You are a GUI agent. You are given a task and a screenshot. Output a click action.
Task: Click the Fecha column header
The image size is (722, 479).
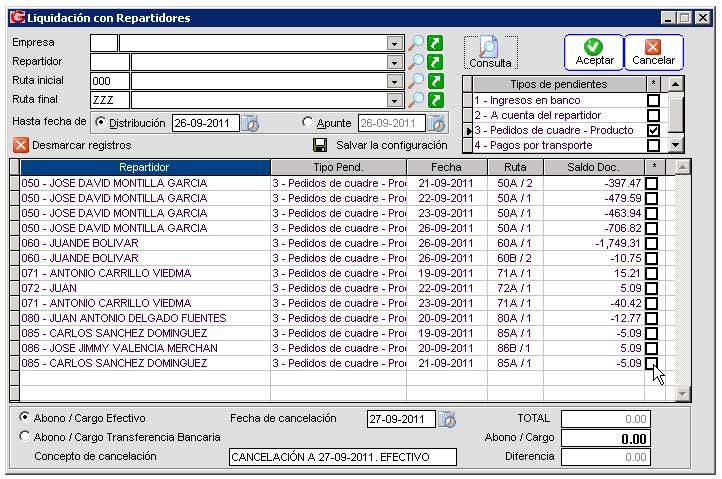[446, 167]
